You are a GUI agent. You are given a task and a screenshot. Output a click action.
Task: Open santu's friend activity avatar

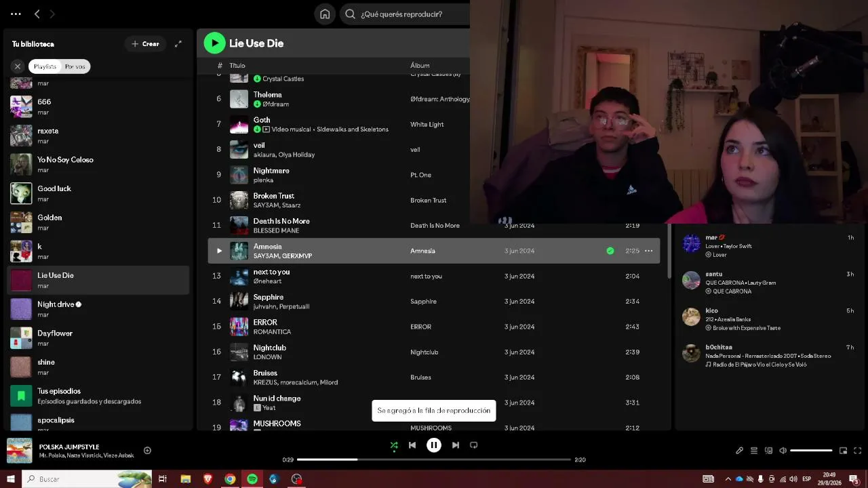pos(691,280)
